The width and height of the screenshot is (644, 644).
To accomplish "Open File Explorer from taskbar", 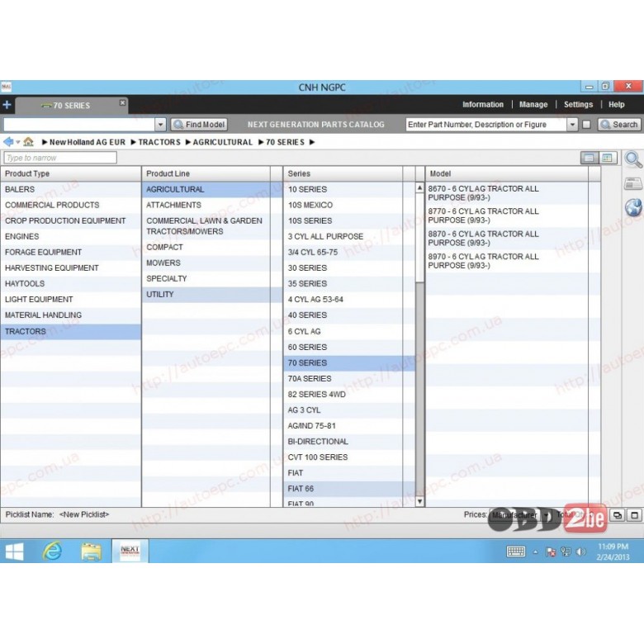I will [x=91, y=552].
